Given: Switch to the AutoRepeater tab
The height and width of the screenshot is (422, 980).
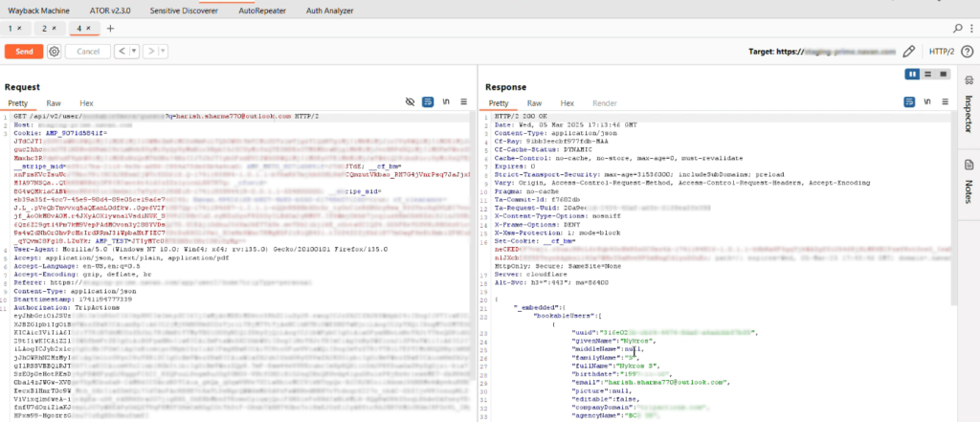Looking at the screenshot, I should (262, 10).
